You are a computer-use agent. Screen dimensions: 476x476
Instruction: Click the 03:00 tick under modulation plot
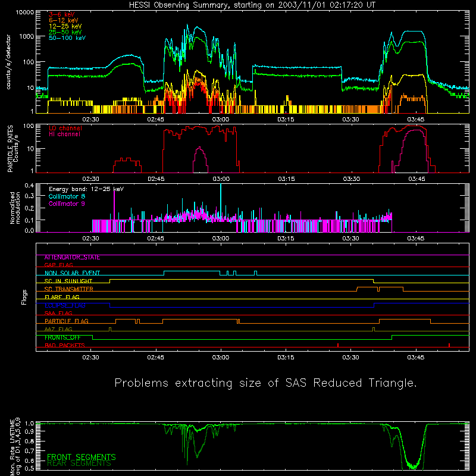tap(221, 239)
